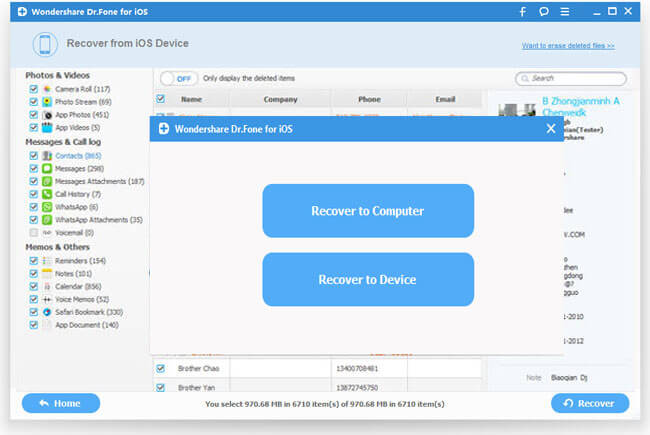Click in the Search field
Viewport: 650px width, 435px height.
[571, 78]
